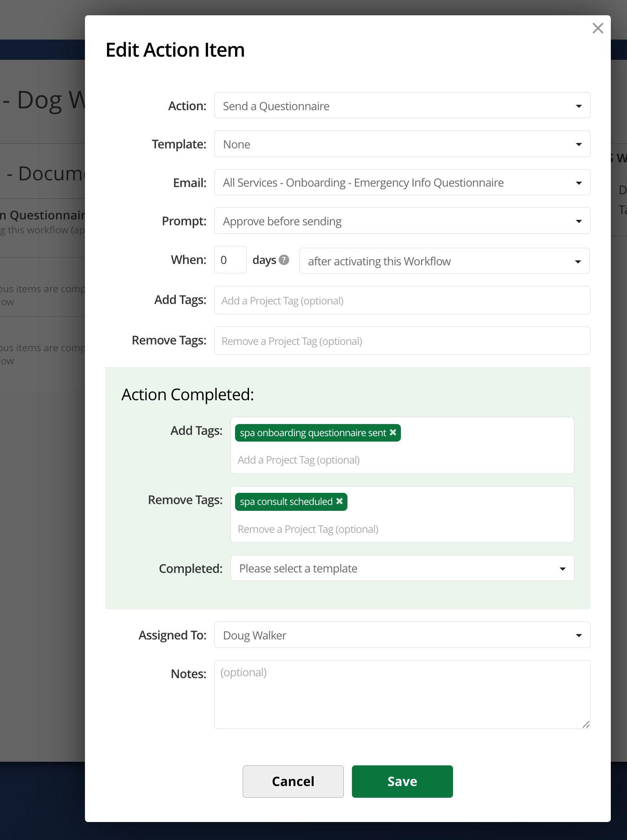Remove the 'spa onboarding questionnaire sent' tag
Viewport: 627px width, 840px height.
[x=393, y=432]
